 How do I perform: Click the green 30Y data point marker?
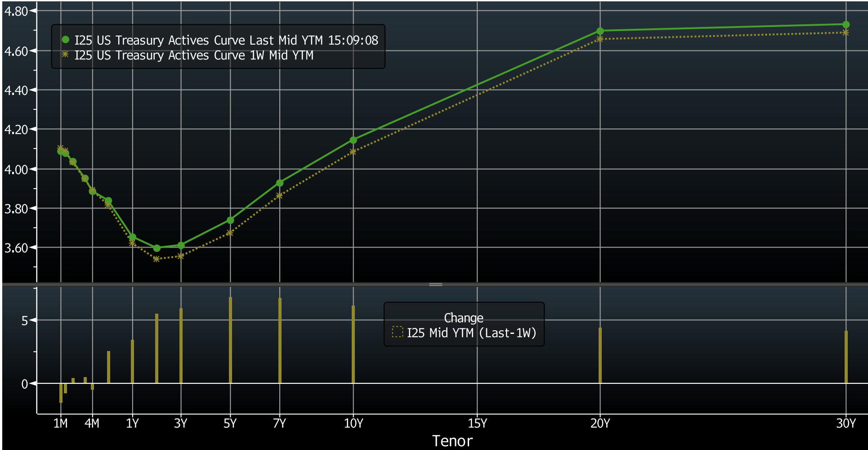coord(847,23)
